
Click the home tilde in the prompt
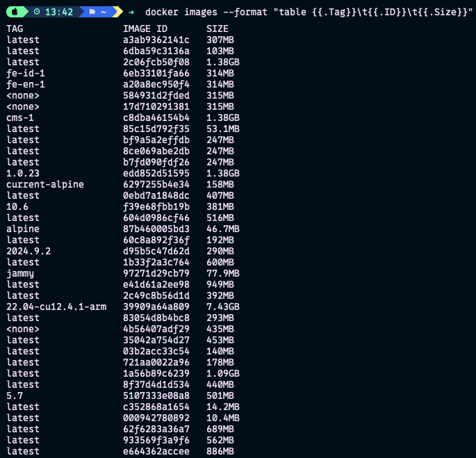coord(103,12)
